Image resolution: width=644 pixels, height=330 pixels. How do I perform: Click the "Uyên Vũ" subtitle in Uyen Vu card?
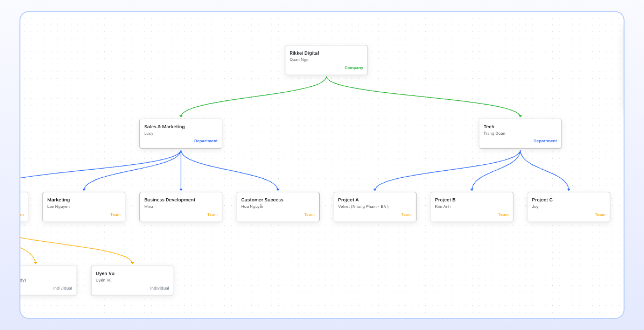point(104,280)
